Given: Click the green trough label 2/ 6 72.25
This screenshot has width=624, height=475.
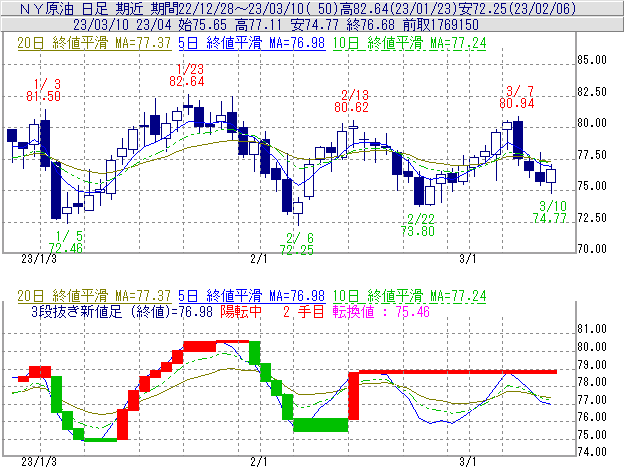Looking at the screenshot, I should pos(296,244).
